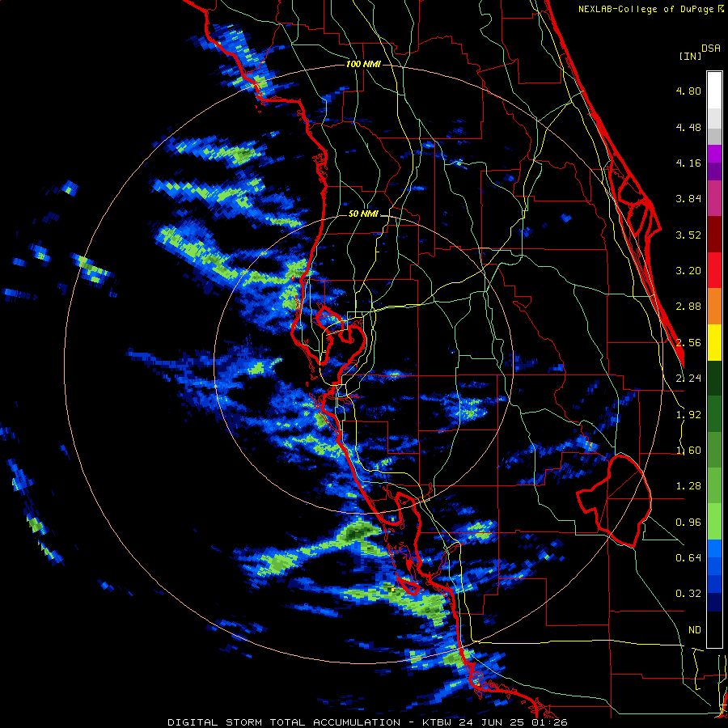Click the 0.96 scale value

tap(688, 523)
